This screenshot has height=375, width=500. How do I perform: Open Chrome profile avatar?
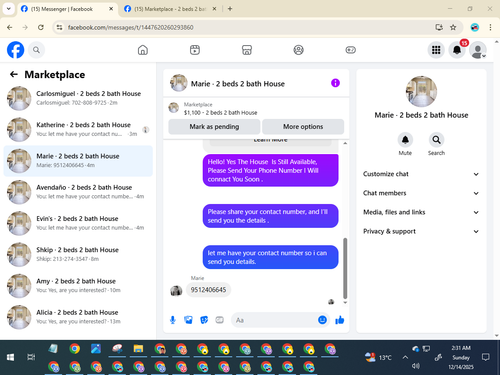point(475,27)
